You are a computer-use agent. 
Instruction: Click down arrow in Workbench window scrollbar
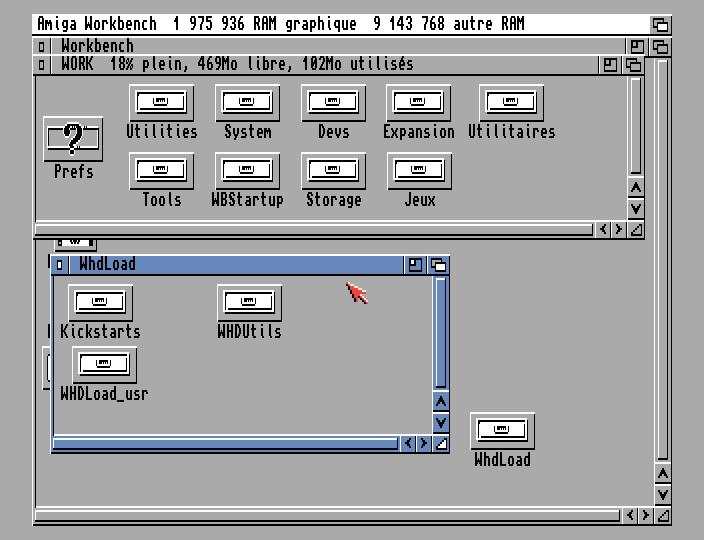point(663,495)
